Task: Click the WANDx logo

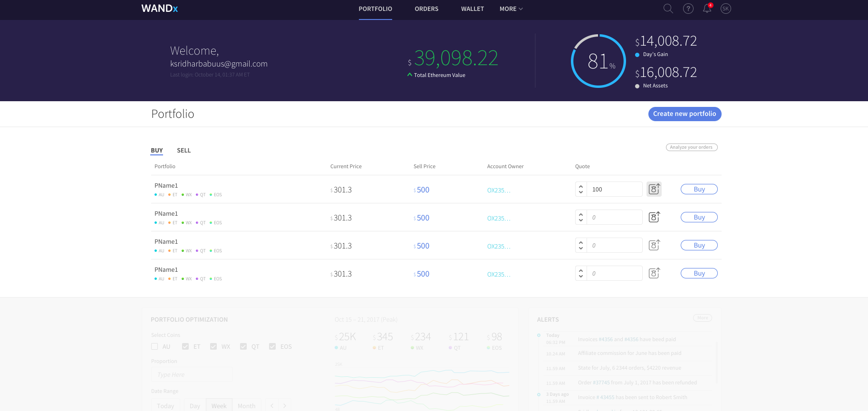Action: pyautogui.click(x=160, y=9)
